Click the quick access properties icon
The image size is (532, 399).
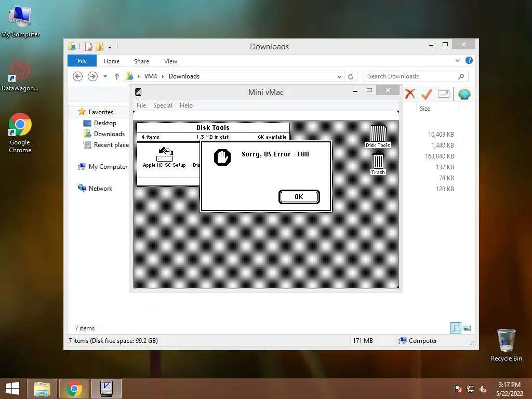pos(89,46)
